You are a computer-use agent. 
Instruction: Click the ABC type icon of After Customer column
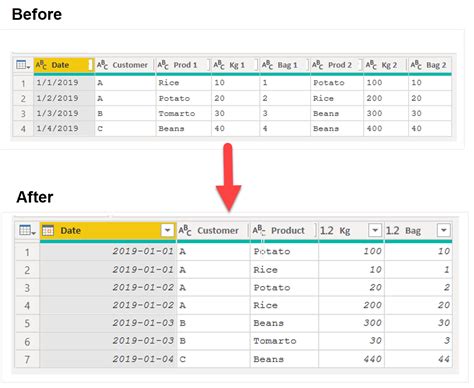pos(185,230)
